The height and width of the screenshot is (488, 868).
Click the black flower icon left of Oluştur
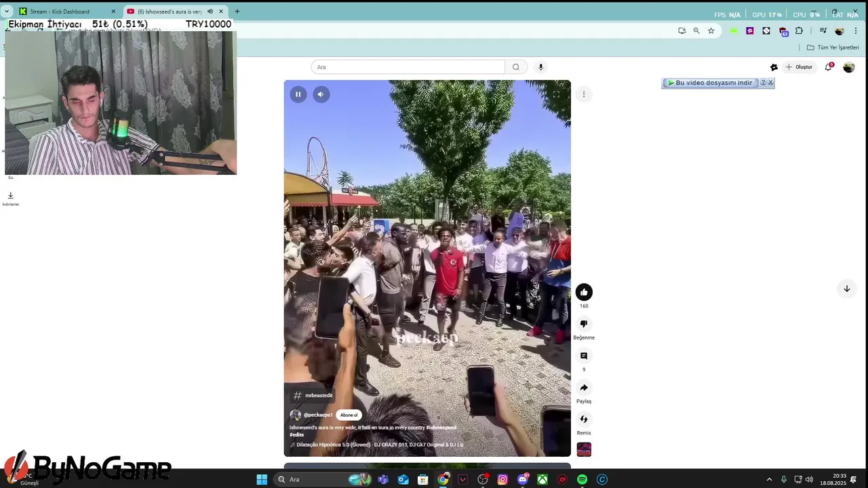click(774, 67)
